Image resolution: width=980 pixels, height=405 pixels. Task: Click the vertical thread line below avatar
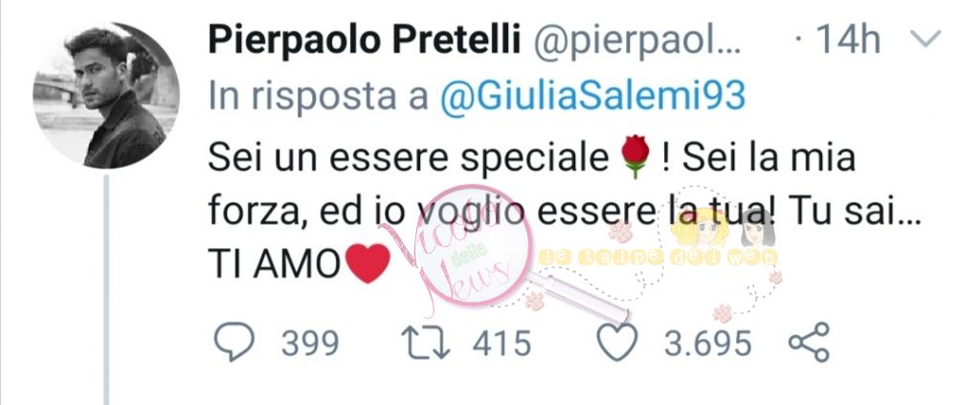[x=106, y=289]
